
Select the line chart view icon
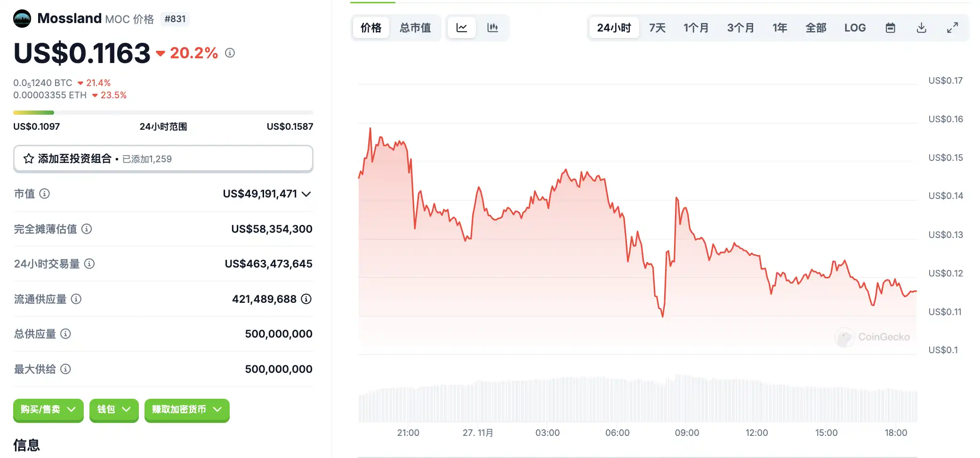pyautogui.click(x=461, y=28)
